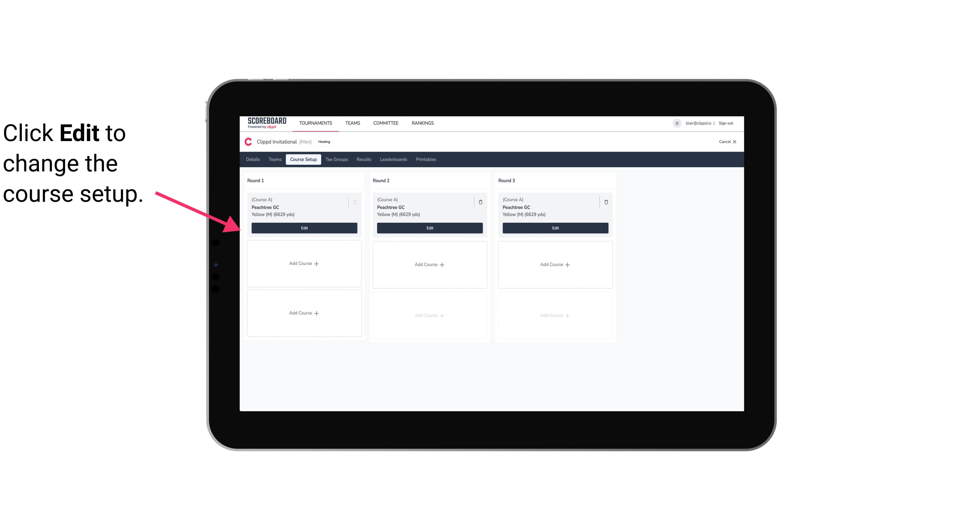Image resolution: width=980 pixels, height=527 pixels.
Task: Click Add Course for Round 3
Action: click(x=555, y=264)
